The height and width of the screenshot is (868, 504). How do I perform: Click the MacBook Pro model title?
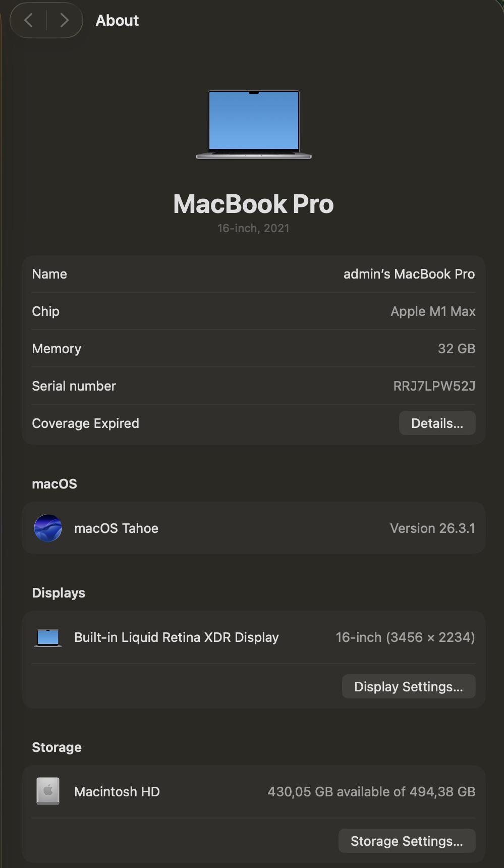[253, 204]
